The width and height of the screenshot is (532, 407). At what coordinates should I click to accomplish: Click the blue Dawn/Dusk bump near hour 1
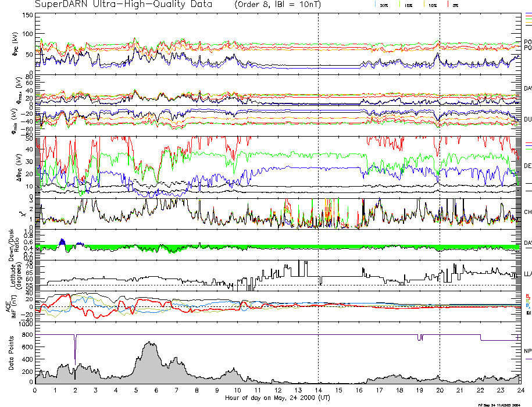(62, 242)
